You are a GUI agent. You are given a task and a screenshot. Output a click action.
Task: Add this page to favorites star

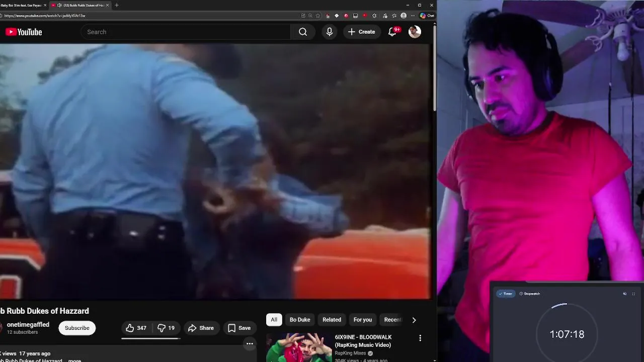317,16
